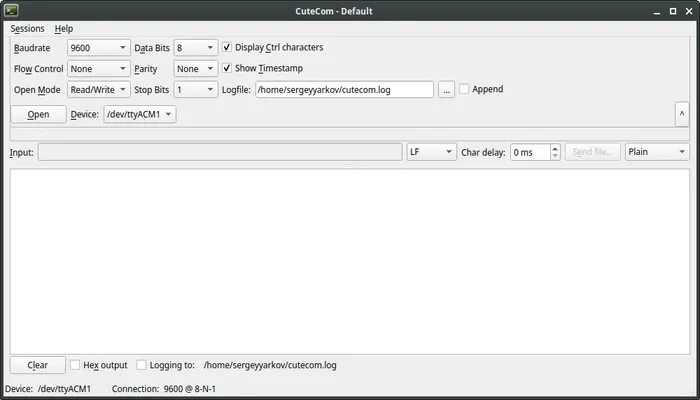Click the Connection 9600 @ 8-N-1 status text
Viewport: 700px width, 400px height.
click(164, 389)
